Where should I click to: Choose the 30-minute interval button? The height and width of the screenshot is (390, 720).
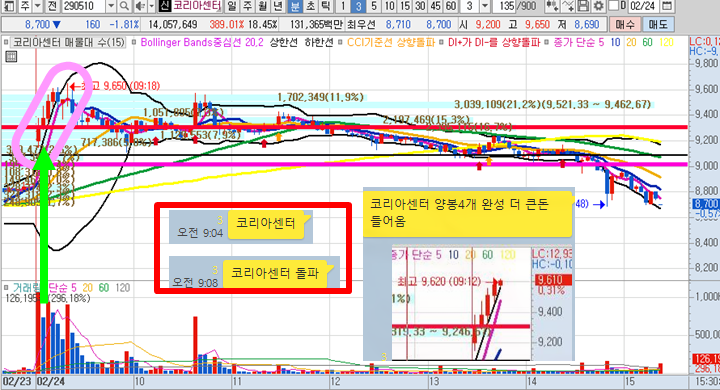pos(420,6)
